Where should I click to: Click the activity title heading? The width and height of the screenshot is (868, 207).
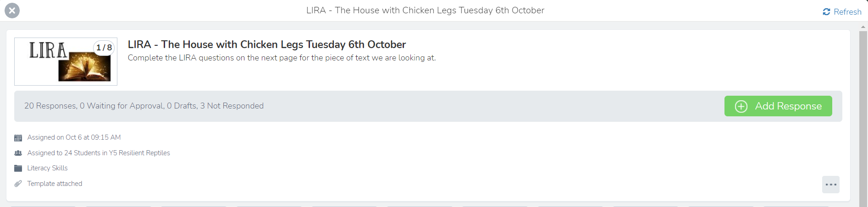pos(266,44)
